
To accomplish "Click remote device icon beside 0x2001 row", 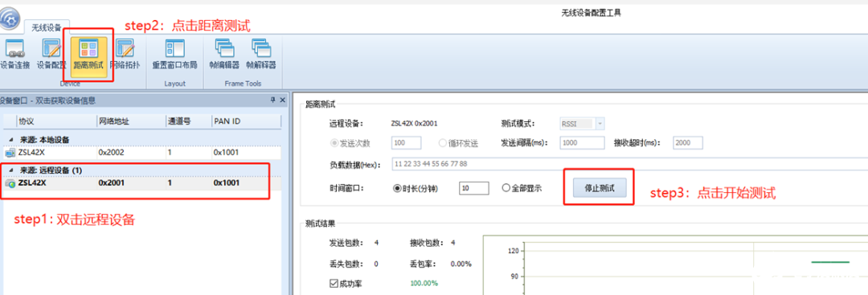I will tap(10, 183).
